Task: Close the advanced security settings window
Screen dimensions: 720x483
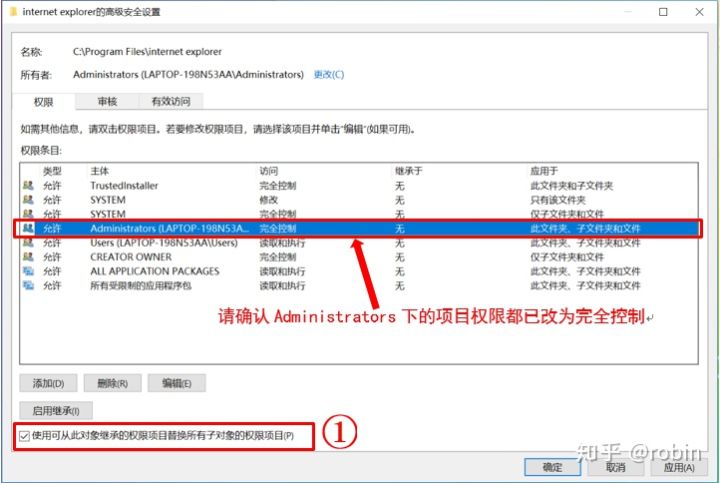Action: [699, 12]
